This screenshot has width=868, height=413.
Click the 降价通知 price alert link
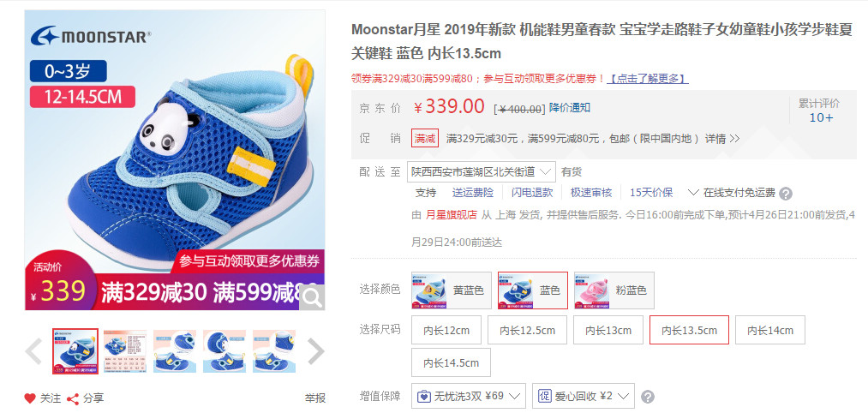click(570, 108)
